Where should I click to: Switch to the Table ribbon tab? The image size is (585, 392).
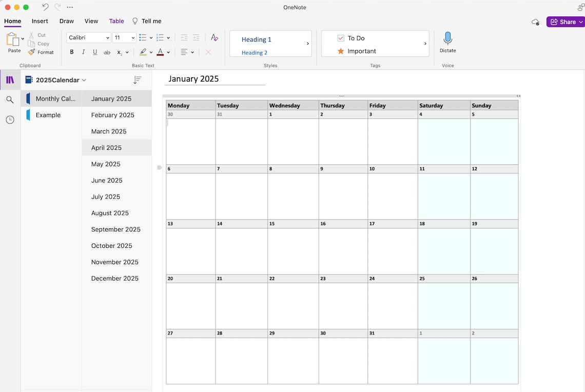[116, 21]
